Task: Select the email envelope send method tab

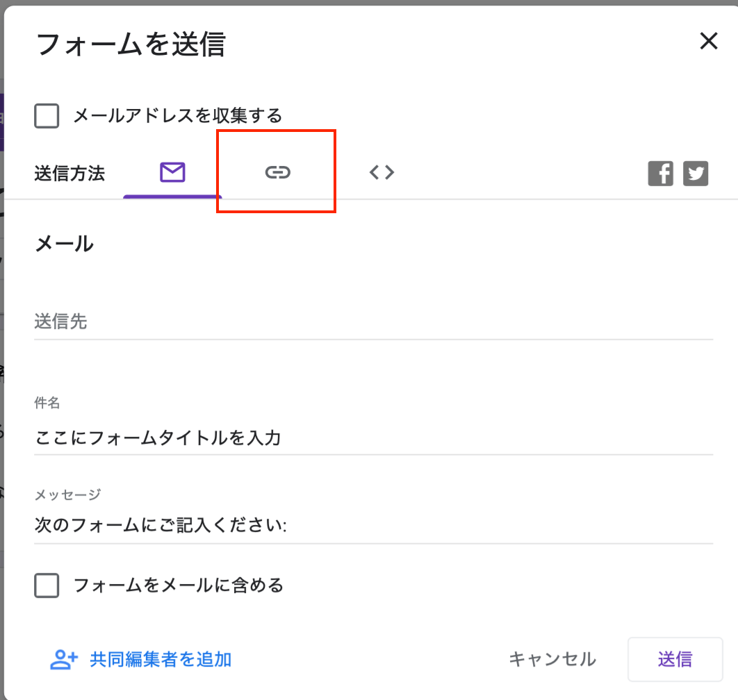Action: pyautogui.click(x=172, y=172)
